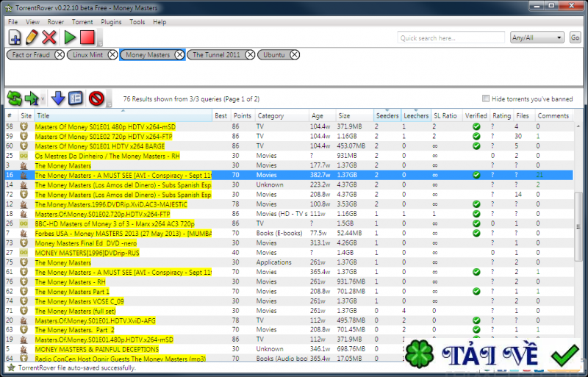Open the Plugins menu
Screen dimensions: 588x377
point(111,22)
